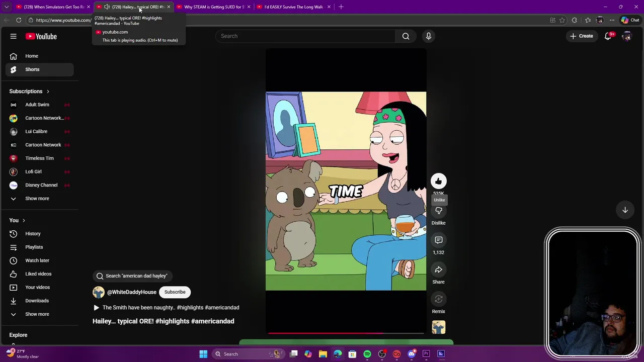The height and width of the screenshot is (362, 644).
Task: Share this short
Action: (438, 270)
